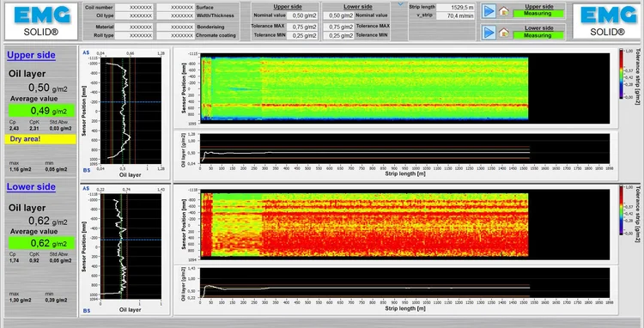Click upper side Cp value 2,43
Image resolution: width=644 pixels, height=328 pixels.
click(x=14, y=129)
